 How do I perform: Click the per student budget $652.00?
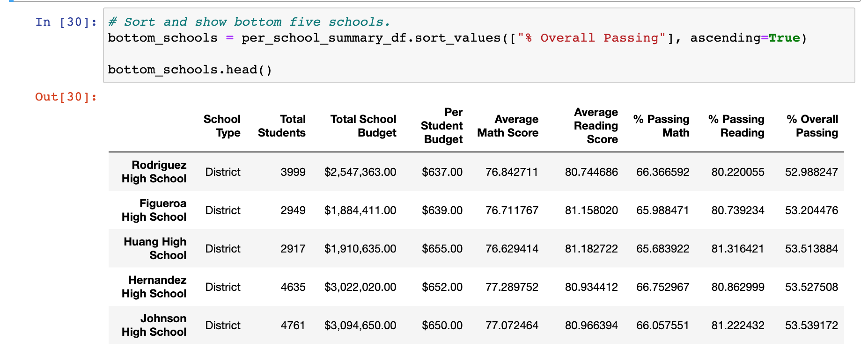coord(442,287)
